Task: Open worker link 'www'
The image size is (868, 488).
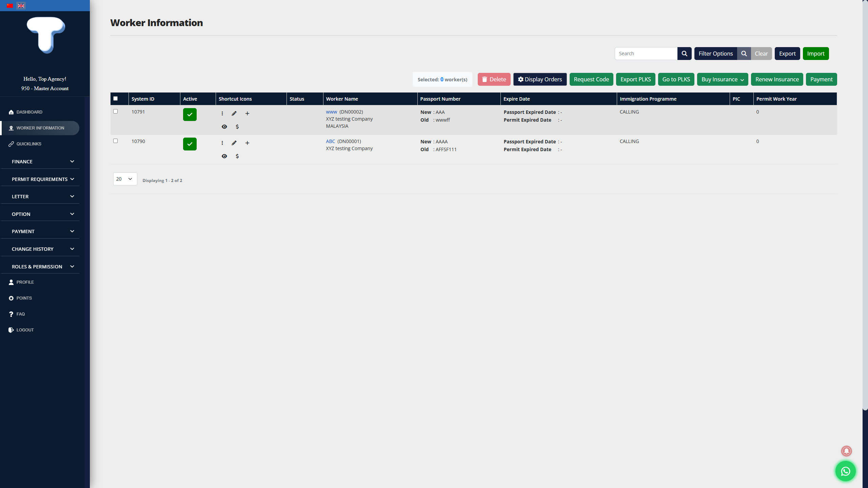Action: click(331, 112)
